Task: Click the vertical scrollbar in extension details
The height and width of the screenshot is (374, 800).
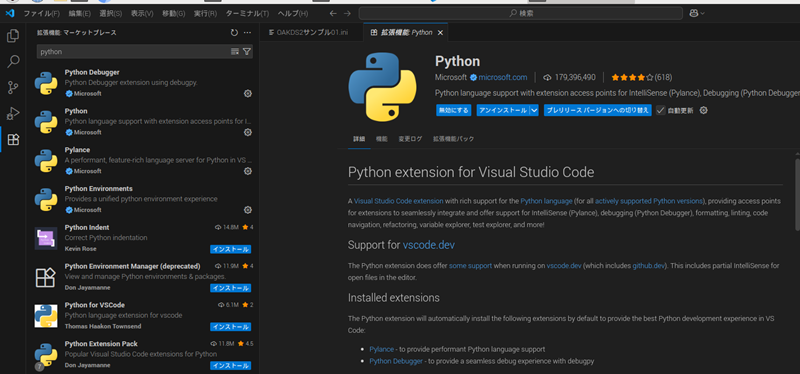Action: coord(797,194)
